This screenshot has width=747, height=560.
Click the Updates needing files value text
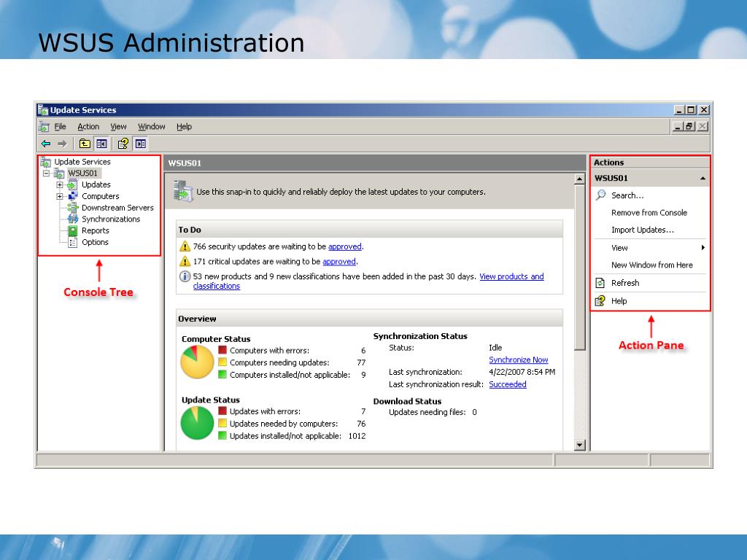point(474,413)
